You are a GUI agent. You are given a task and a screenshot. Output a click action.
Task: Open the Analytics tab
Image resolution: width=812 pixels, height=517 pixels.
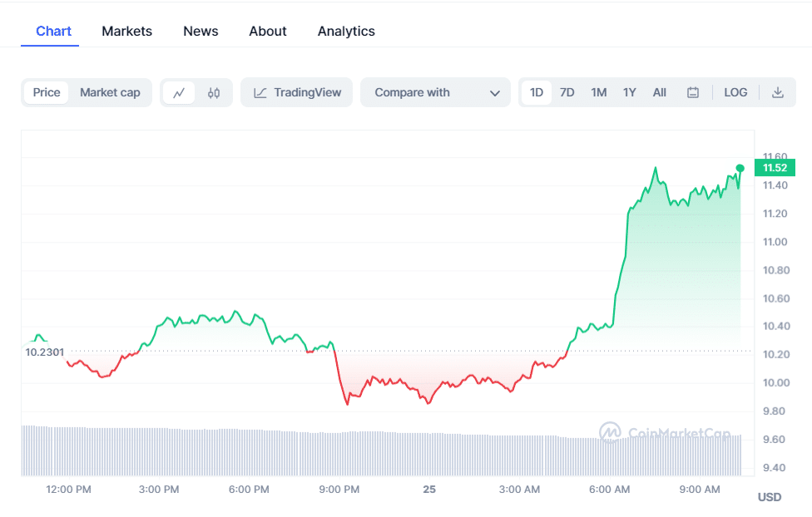[346, 31]
